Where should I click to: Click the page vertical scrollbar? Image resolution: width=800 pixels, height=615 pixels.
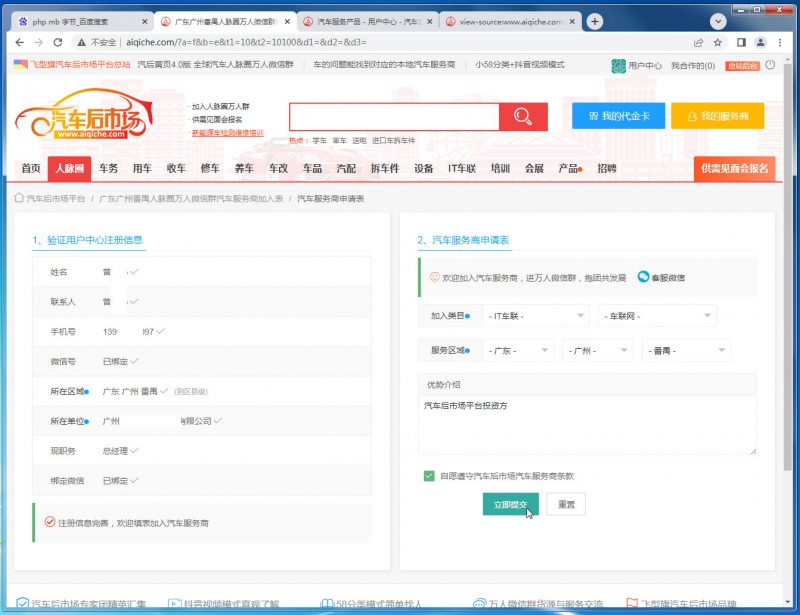click(788, 265)
